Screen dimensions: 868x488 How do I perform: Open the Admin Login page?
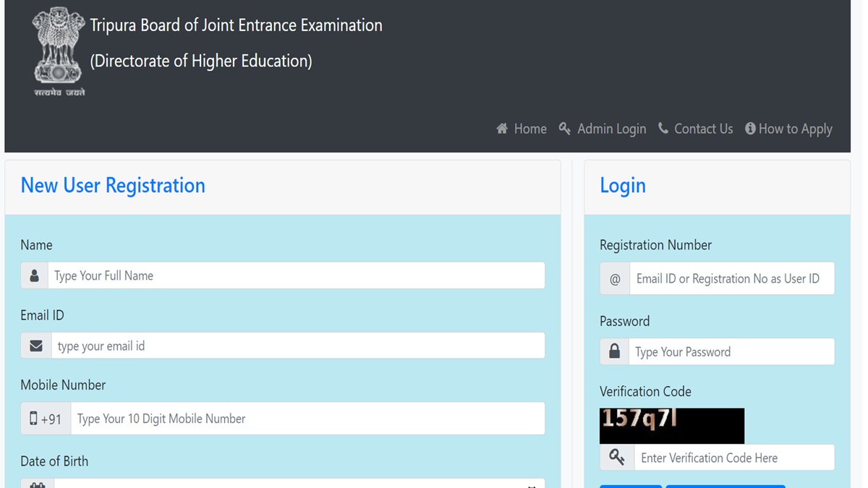611,129
